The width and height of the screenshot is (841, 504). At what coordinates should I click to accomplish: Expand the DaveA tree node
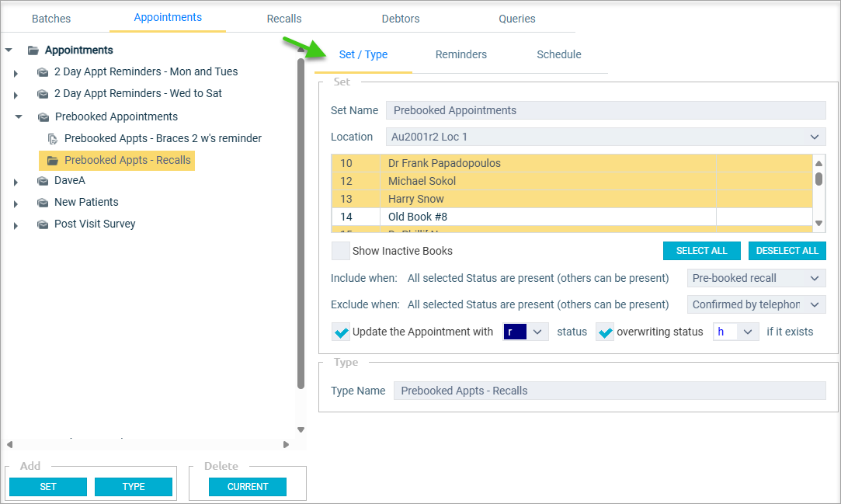tap(16, 182)
